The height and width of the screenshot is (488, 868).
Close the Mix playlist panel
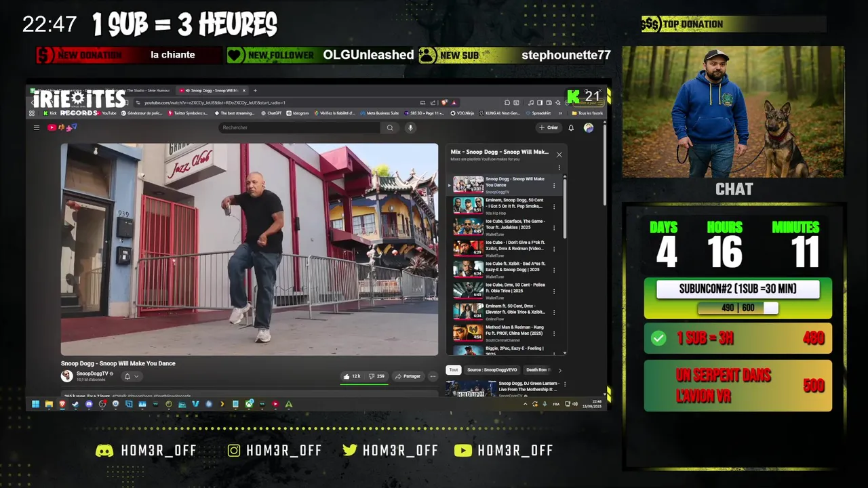click(x=559, y=155)
